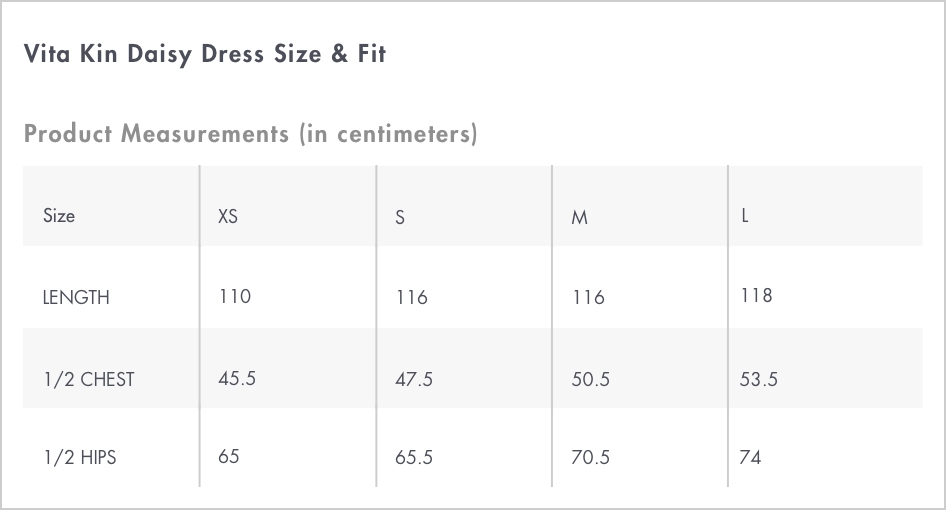This screenshot has width=946, height=510.
Task: Select L hips value 74
Action: point(751,457)
